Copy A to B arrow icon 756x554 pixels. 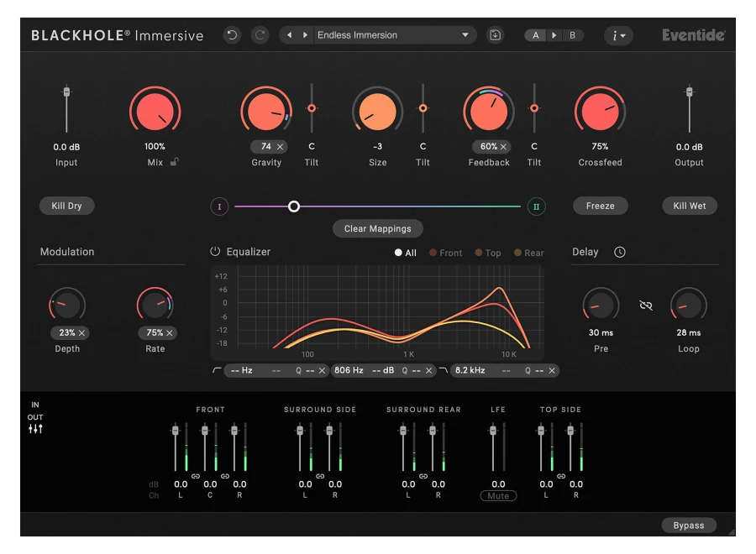click(x=554, y=35)
